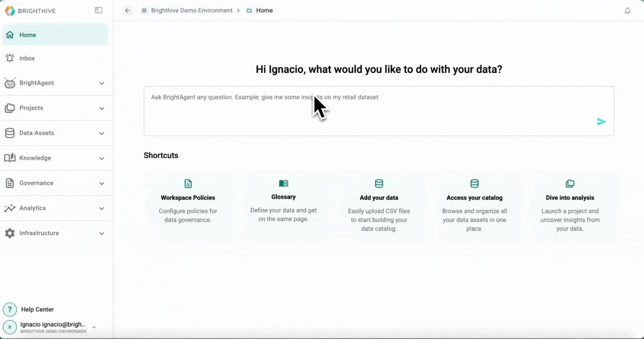The height and width of the screenshot is (339, 644).
Task: Open the Glossary shortcut title
Action: point(283,197)
